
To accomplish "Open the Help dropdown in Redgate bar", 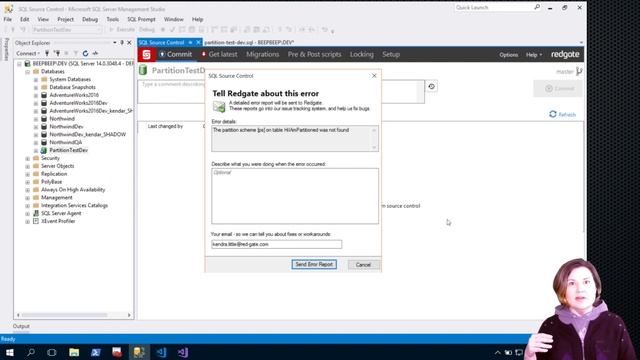I will (534, 55).
